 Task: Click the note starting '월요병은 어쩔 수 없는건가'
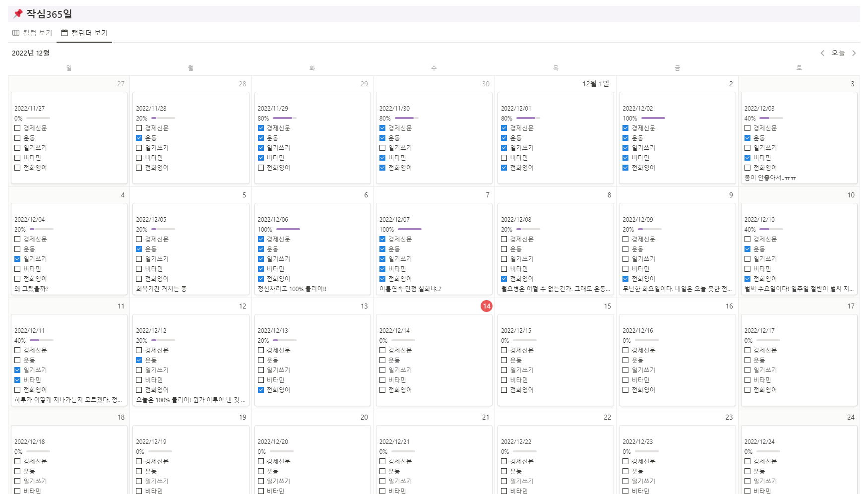tap(556, 289)
